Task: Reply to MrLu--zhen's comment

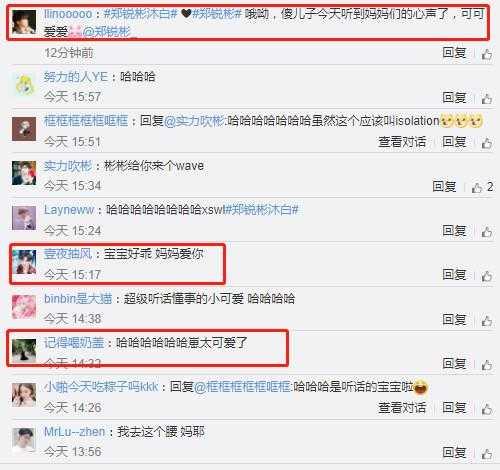Action: tap(454, 453)
